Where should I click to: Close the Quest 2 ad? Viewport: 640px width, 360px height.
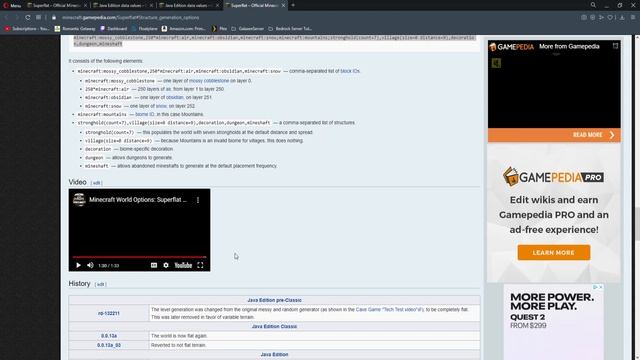point(601,287)
